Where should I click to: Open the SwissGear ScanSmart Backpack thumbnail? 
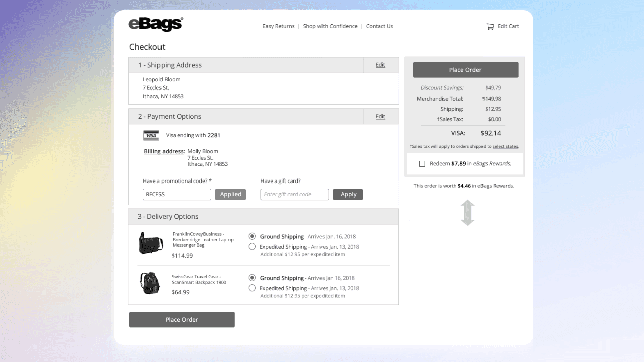[x=150, y=283]
